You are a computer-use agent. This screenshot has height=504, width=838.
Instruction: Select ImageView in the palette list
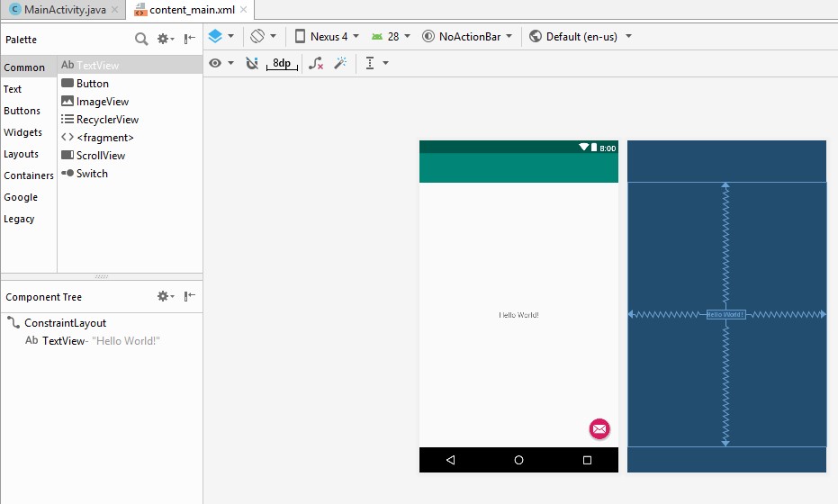102,102
